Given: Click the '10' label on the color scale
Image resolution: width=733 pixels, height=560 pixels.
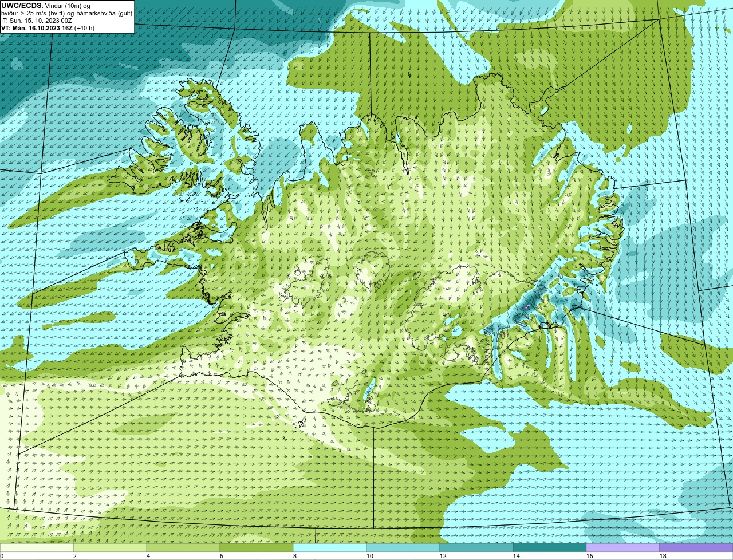Looking at the screenshot, I should pyautogui.click(x=370, y=556).
